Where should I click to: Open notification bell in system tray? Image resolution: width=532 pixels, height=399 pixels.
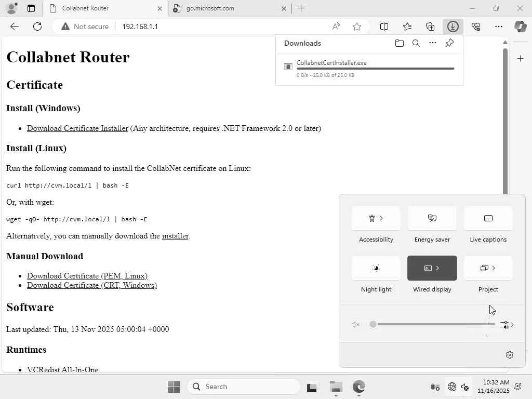(x=518, y=387)
